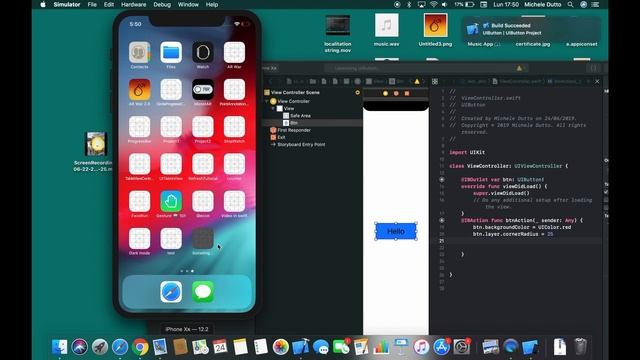Click the 'import UIKit' code line
Image resolution: width=640 pixels, height=360 pixels.
(467, 152)
